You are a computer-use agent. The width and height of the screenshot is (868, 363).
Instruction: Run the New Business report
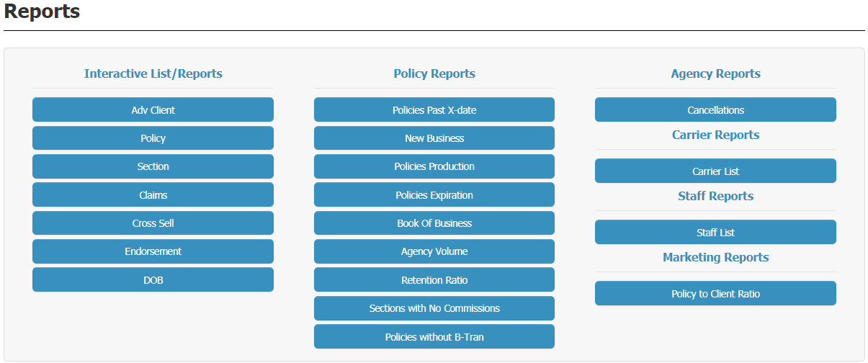click(434, 138)
